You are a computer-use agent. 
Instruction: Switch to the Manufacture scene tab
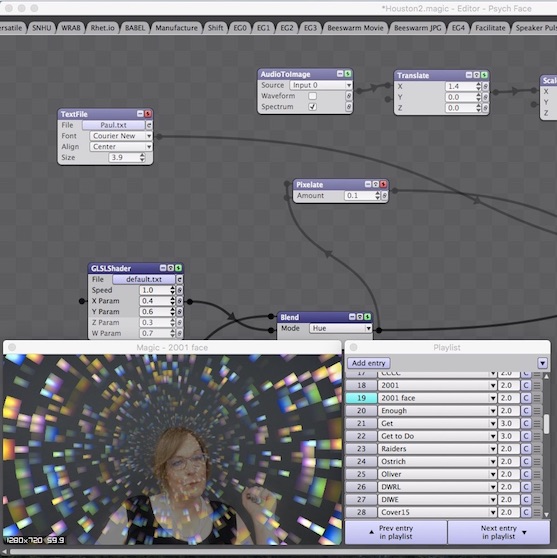[176, 28]
